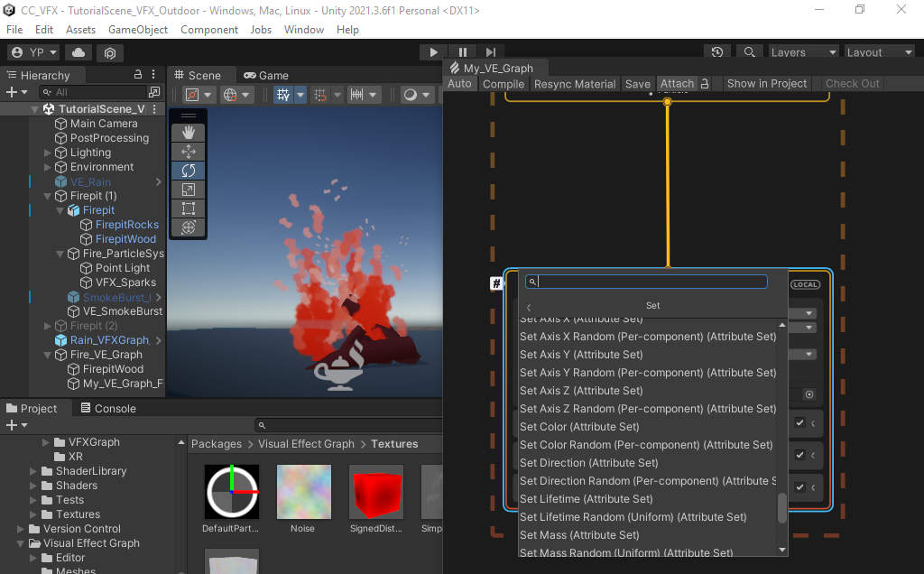Select the SignedDist red cube thumbnail

pos(376,492)
